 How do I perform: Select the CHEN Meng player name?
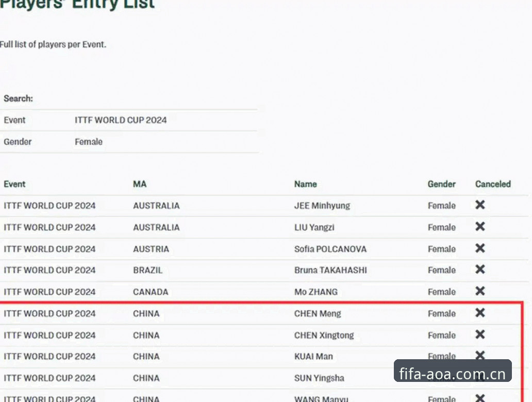click(x=318, y=313)
